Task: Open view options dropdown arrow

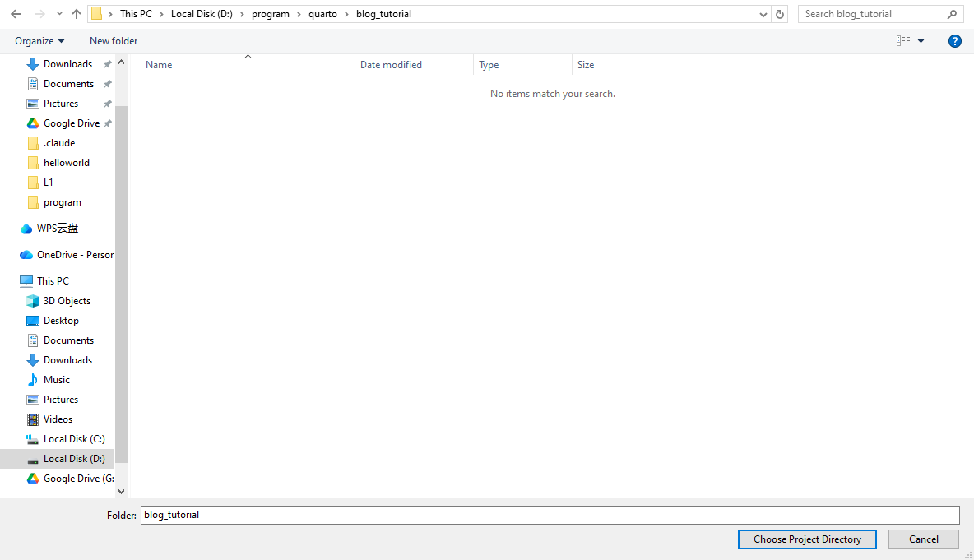Action: (x=921, y=41)
